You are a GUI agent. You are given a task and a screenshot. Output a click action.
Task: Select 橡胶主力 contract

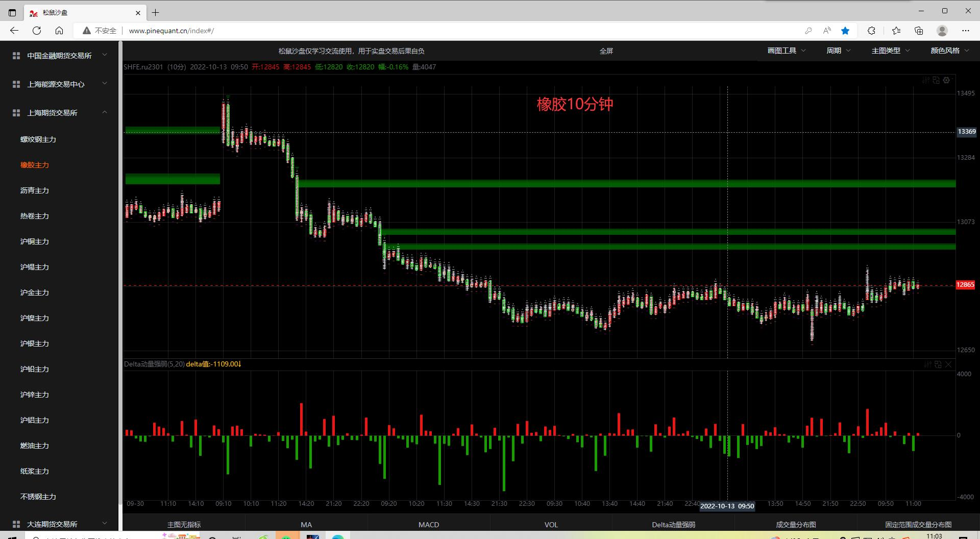point(35,165)
